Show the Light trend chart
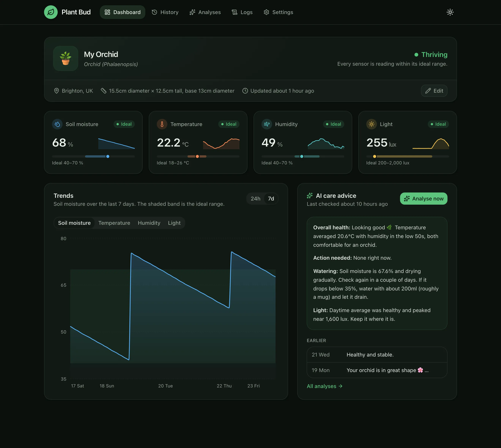This screenshot has width=501, height=448. pyautogui.click(x=174, y=223)
